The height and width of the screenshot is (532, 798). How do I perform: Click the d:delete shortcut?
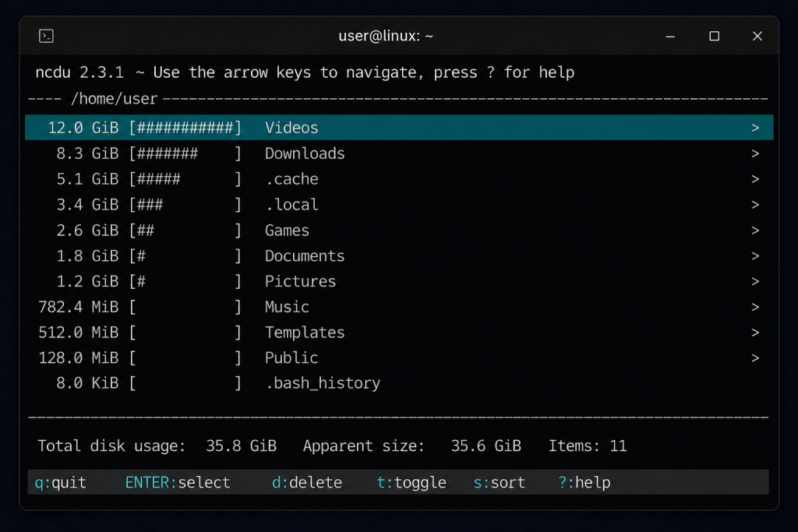[307, 482]
